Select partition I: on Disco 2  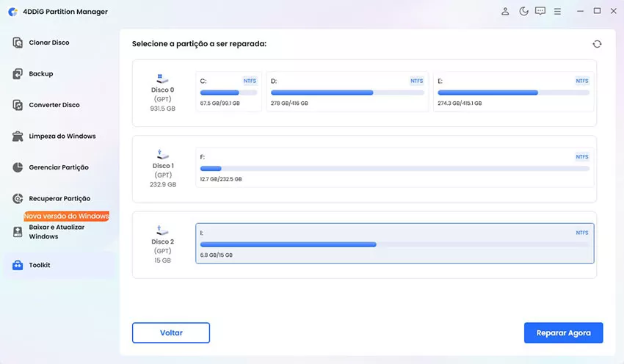click(394, 244)
